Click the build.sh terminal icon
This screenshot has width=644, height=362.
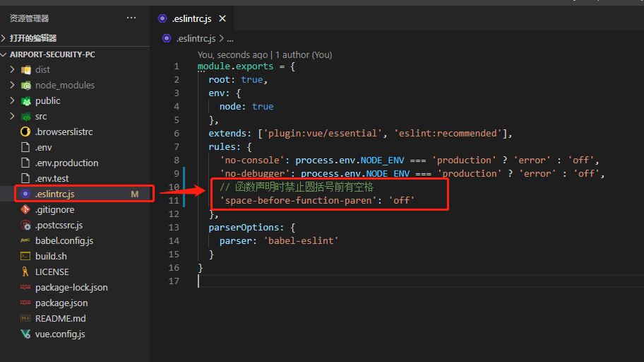tap(25, 256)
